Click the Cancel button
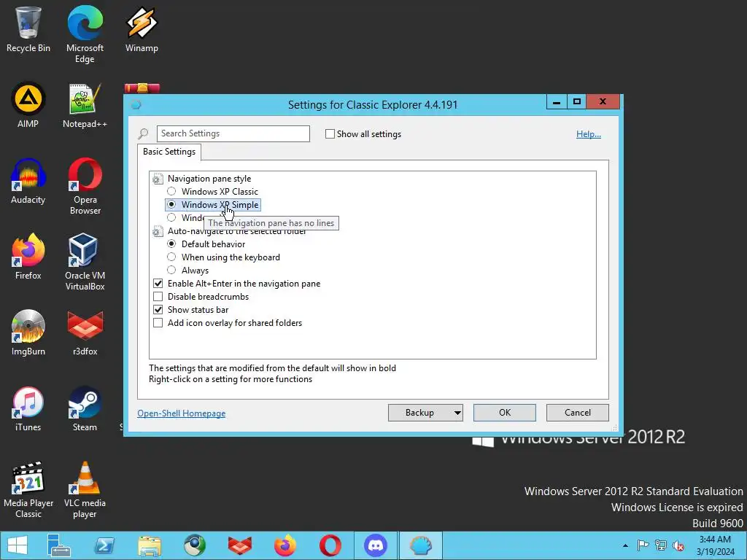 pos(578,413)
